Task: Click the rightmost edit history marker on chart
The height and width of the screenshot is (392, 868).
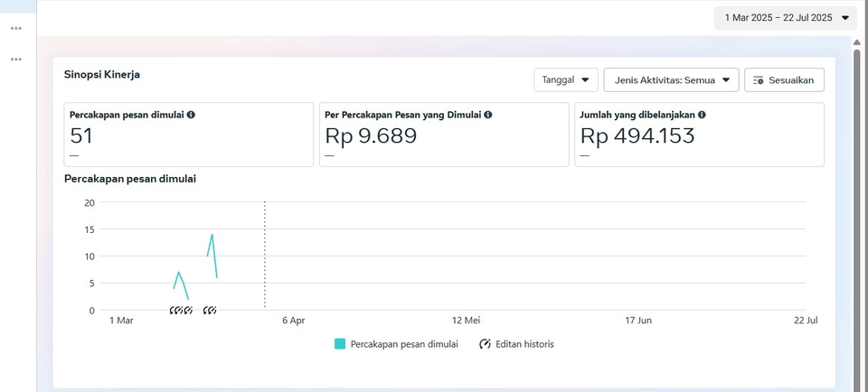Action: pyautogui.click(x=211, y=311)
